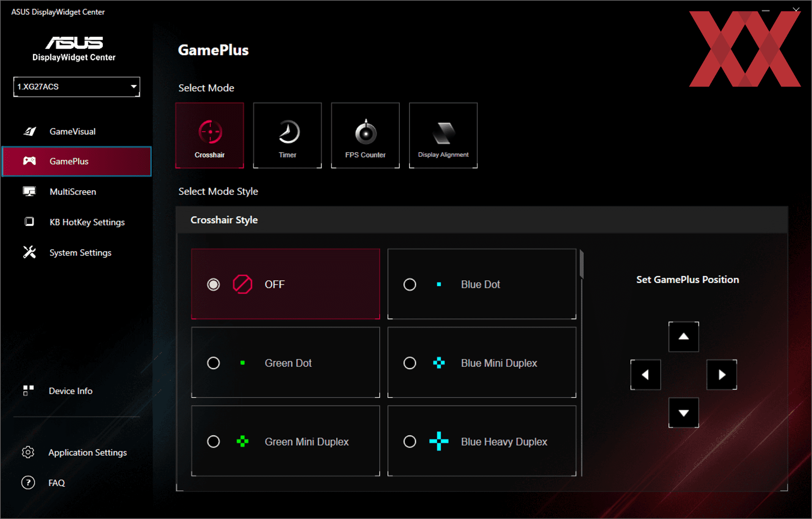Click the Blue Heavy Duplex crosshair preview
Viewport: 812px width, 519px height.
(x=439, y=442)
